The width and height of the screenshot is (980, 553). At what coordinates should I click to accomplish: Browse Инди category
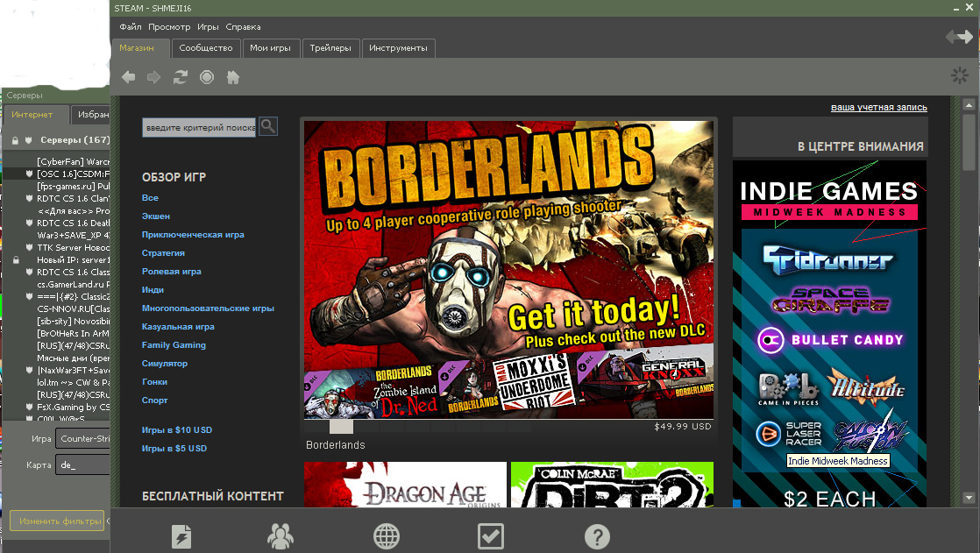[153, 290]
